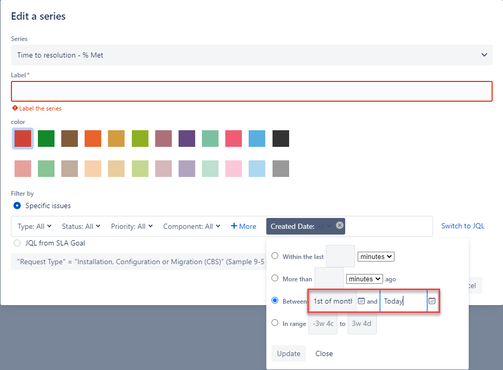
Task: Click the Close button in date popup
Action: click(x=324, y=354)
